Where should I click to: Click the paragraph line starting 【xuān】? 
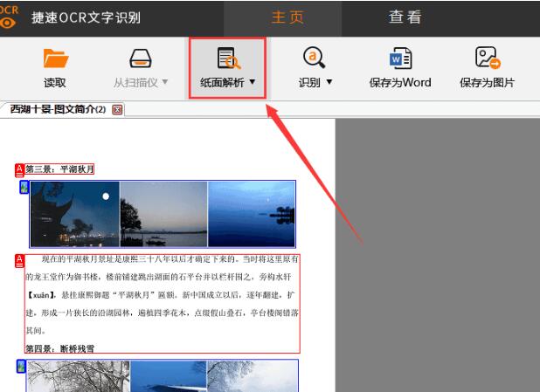(x=161, y=295)
